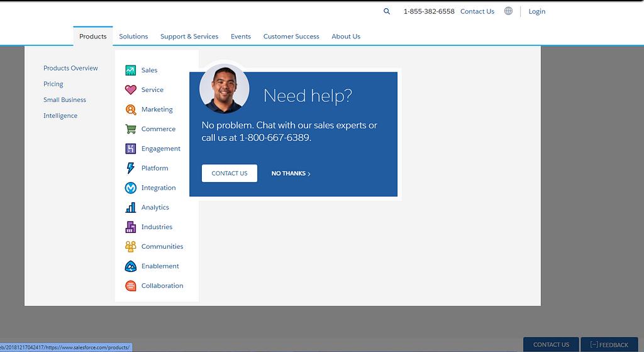The height and width of the screenshot is (352, 644).
Task: Go to Products Overview link
Action: click(70, 68)
